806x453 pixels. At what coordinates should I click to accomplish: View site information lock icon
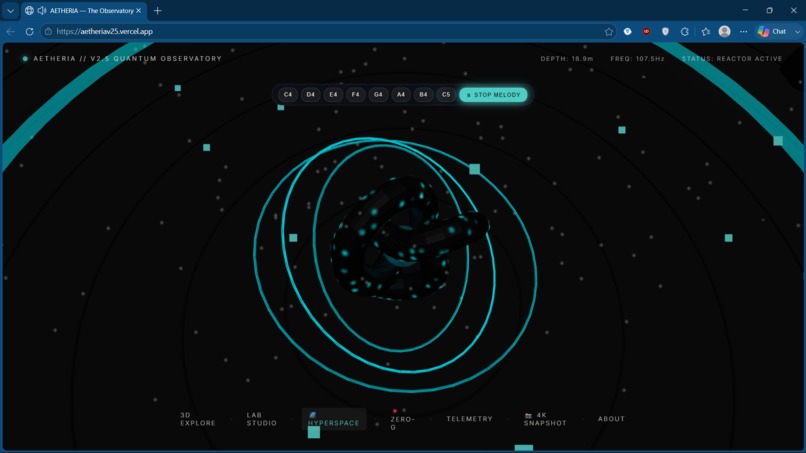click(48, 31)
